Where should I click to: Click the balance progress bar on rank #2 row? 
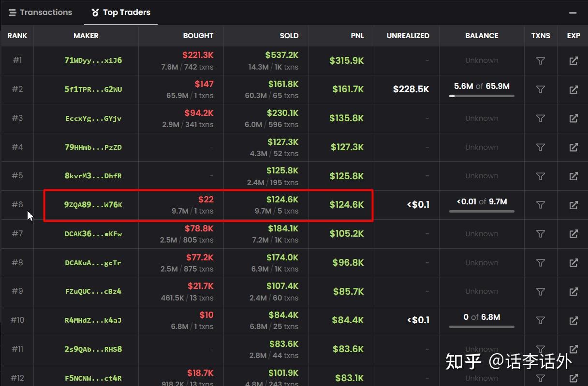(482, 96)
